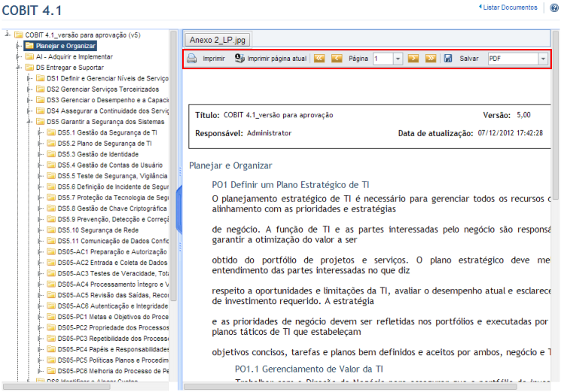Image resolution: width=561 pixels, height=392 pixels.
Task: Select the Anexo 2_LP.jpg tab
Action: coord(217,40)
